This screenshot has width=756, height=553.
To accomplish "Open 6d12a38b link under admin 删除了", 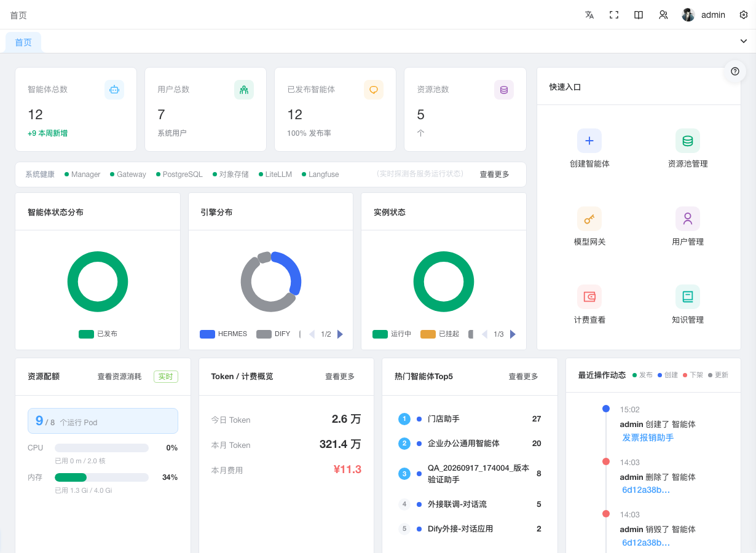I will click(x=646, y=490).
